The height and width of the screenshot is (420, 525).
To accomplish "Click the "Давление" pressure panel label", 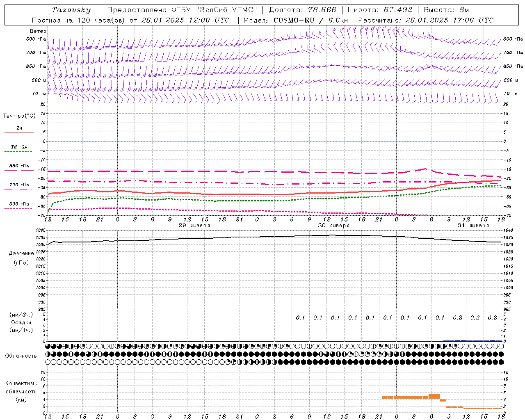I will [x=21, y=253].
